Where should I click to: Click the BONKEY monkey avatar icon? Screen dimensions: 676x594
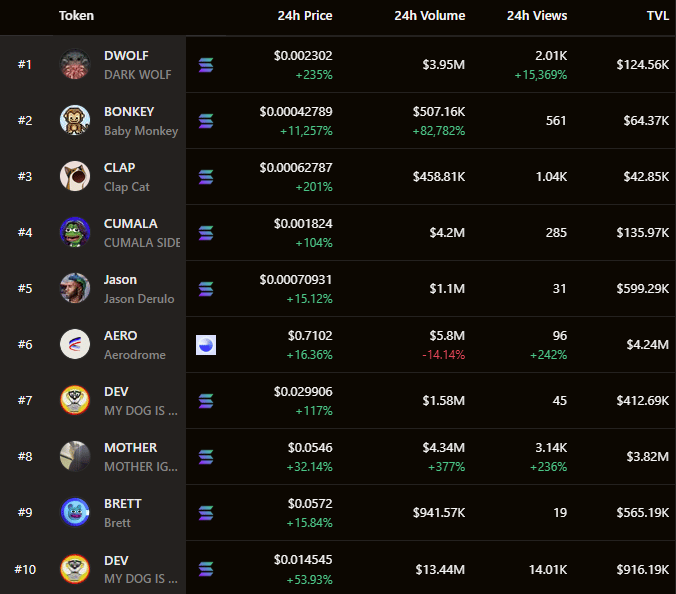pos(75,120)
